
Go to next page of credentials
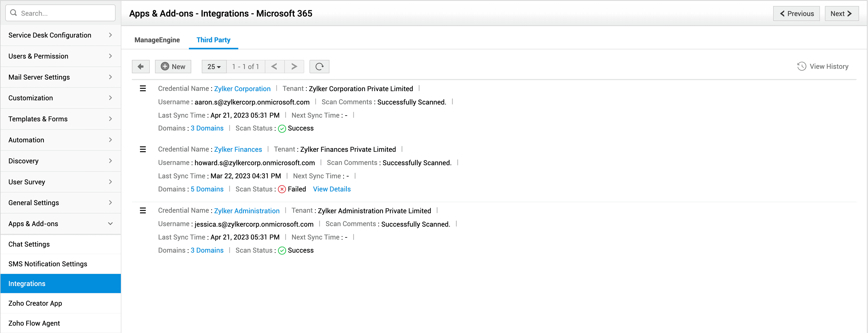[294, 66]
